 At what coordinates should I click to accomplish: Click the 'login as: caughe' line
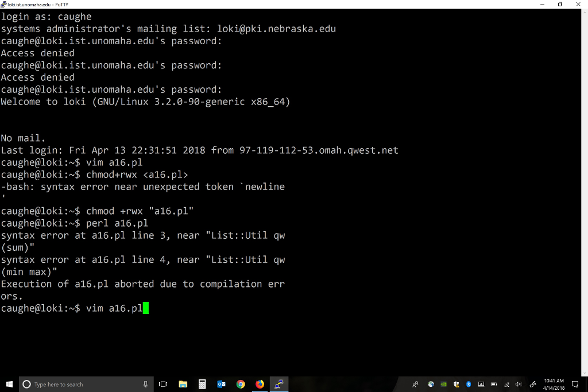(46, 17)
